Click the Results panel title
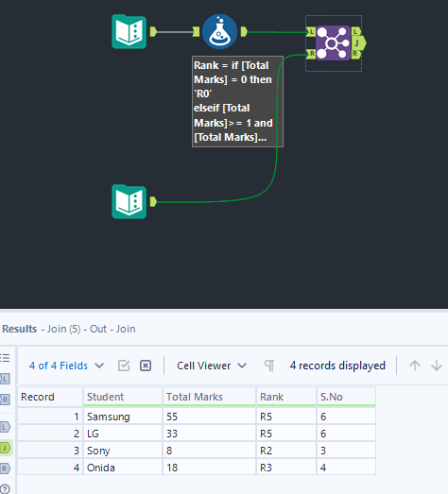This screenshot has width=448, height=494. (69, 329)
